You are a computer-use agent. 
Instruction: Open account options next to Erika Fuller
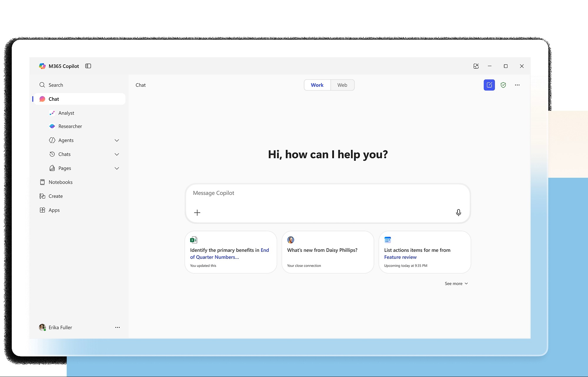[x=118, y=327]
